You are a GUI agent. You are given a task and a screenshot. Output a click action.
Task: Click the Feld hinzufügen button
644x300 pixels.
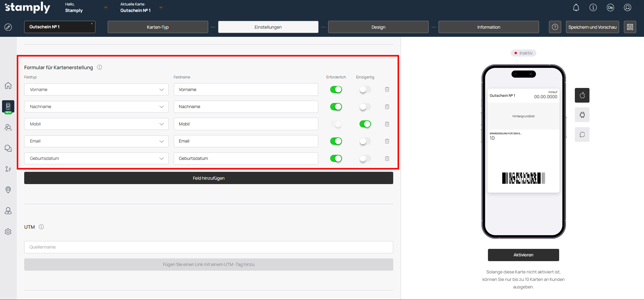tap(209, 178)
